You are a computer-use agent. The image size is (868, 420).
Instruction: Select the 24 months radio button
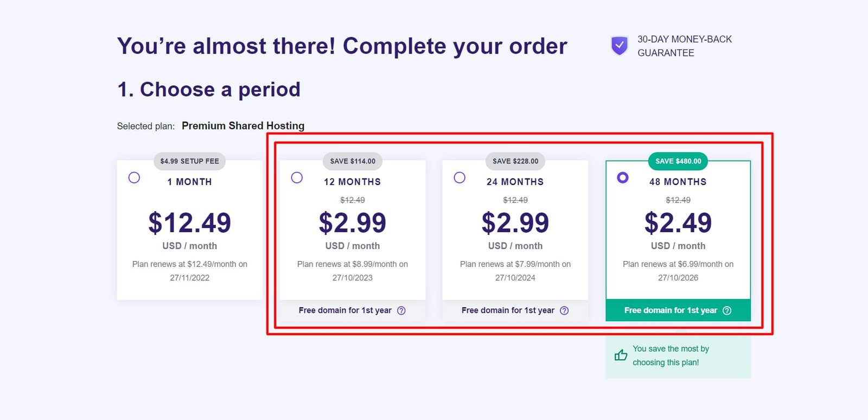(459, 177)
